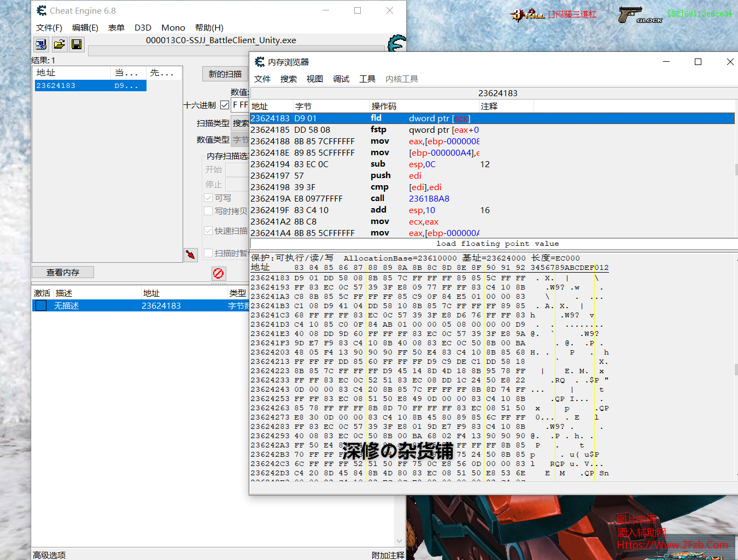This screenshot has width=738, height=560.
Task: Click the 新的扫描 button
Action: [x=225, y=74]
